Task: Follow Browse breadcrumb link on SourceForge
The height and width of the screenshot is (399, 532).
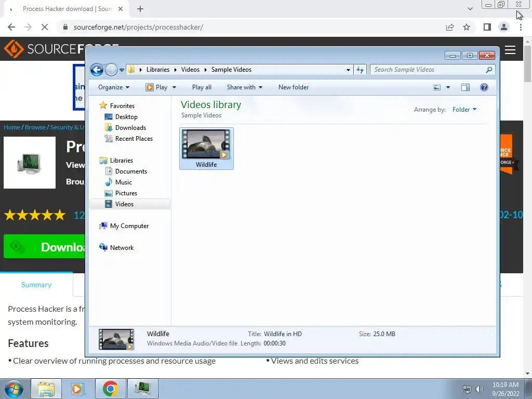Action: click(x=35, y=127)
